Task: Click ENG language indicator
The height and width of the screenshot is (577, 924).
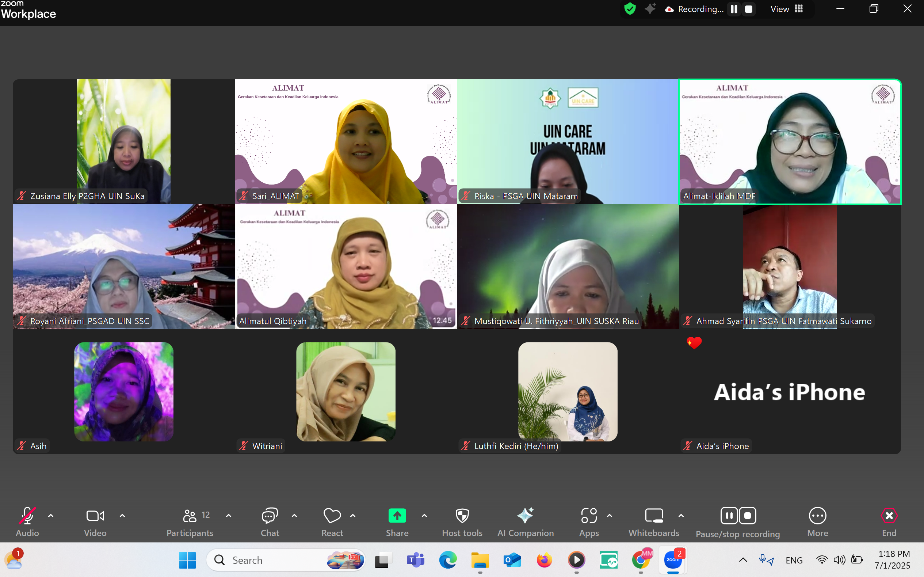Action: click(x=794, y=560)
